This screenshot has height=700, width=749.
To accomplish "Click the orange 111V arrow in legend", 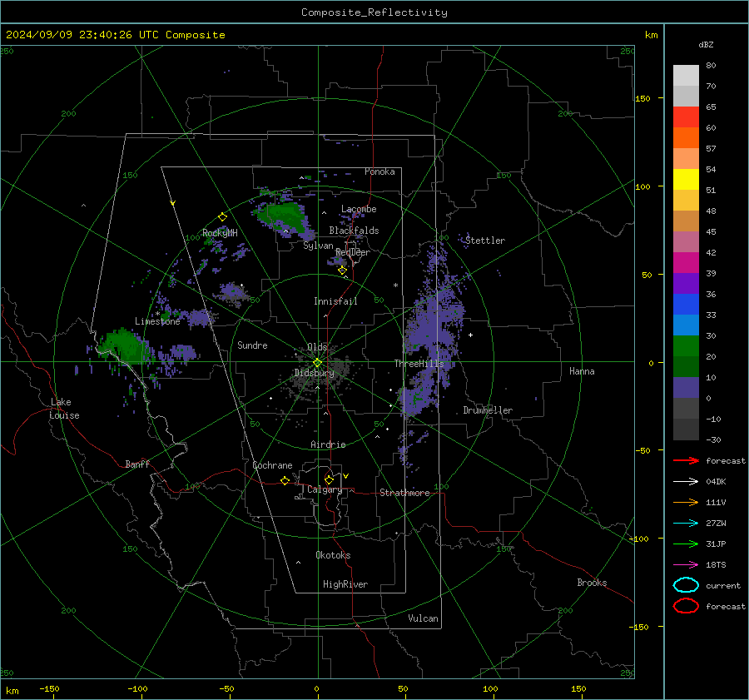I will (x=686, y=502).
